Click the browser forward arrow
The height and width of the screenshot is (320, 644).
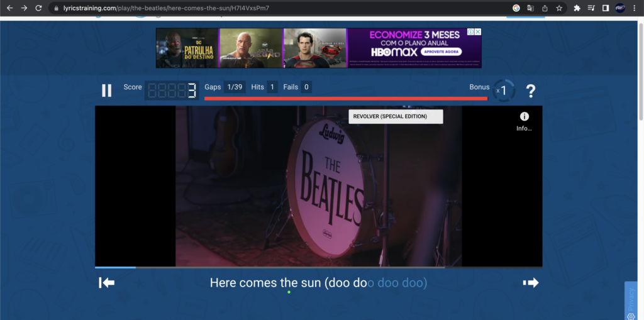(x=25, y=8)
